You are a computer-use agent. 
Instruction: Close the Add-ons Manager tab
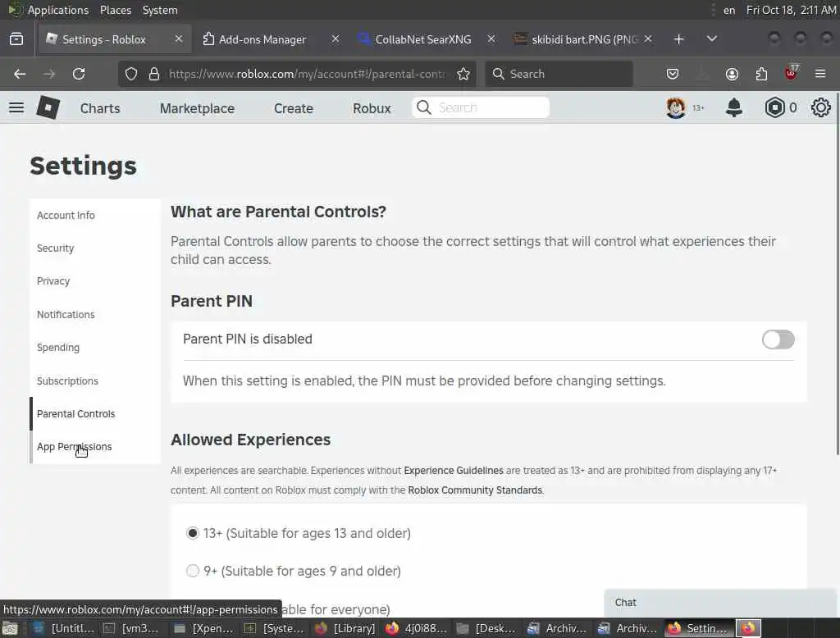click(x=336, y=39)
